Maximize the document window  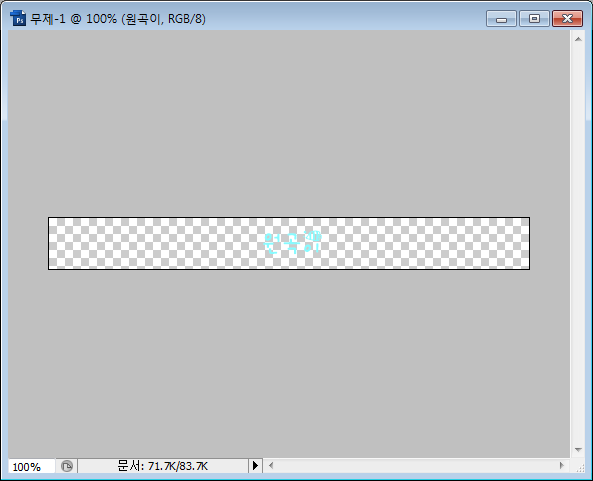point(534,19)
